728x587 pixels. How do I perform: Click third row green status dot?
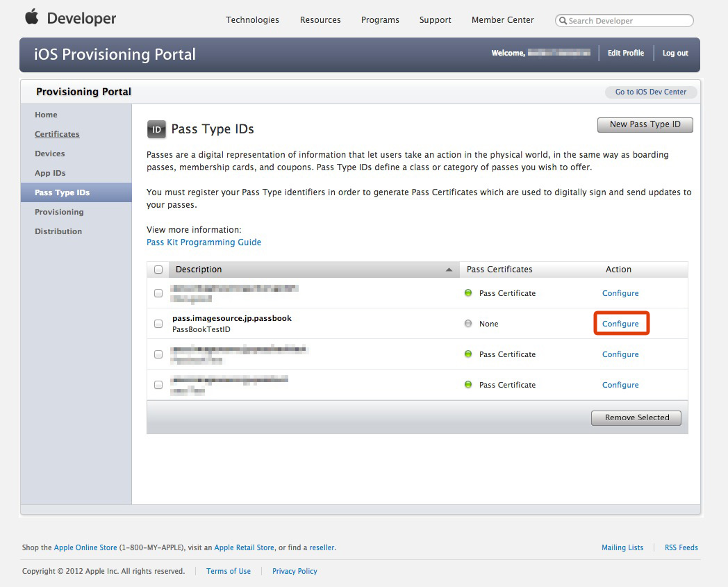pos(468,354)
